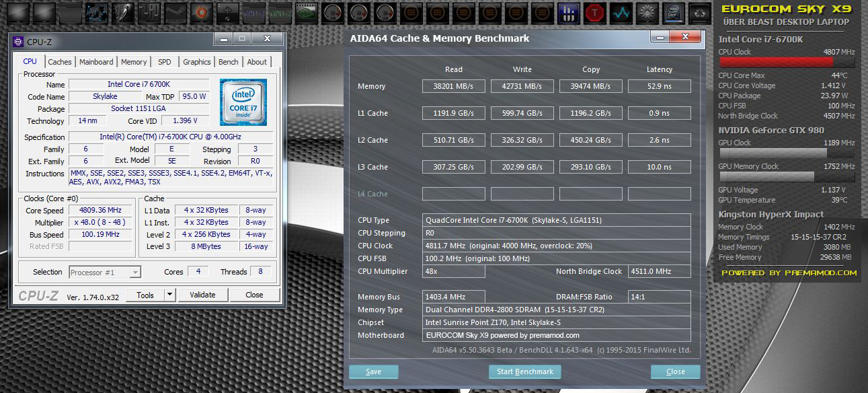Open the cyan waveform monitor icon

[621, 11]
